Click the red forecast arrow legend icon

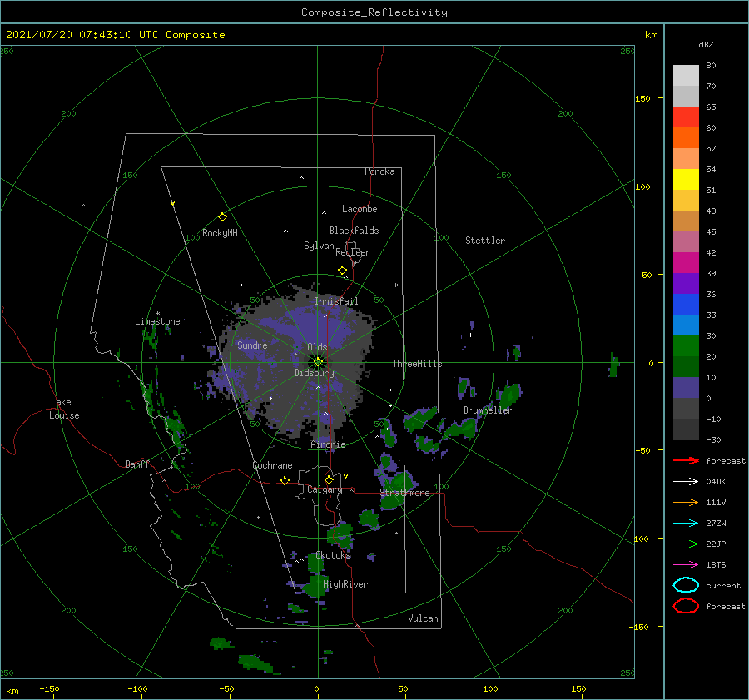pos(686,460)
